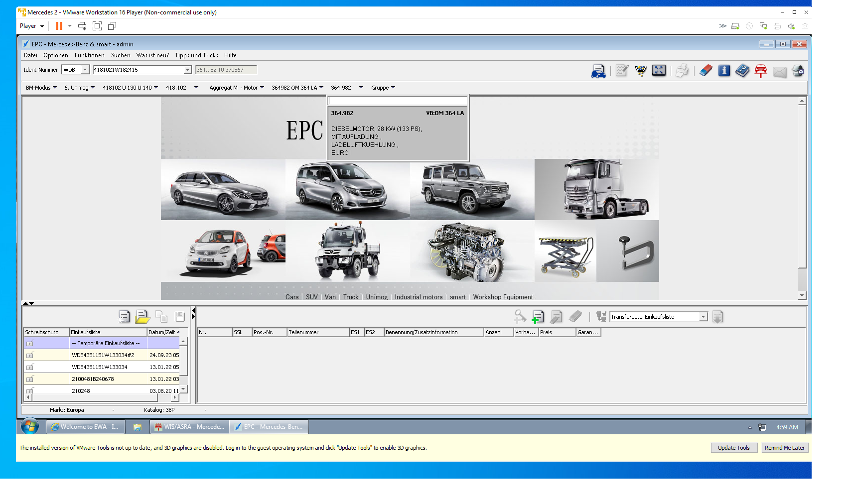Switch to WIS/ASRA taskbar window
This screenshot has height=504, width=847.
pyautogui.click(x=189, y=427)
